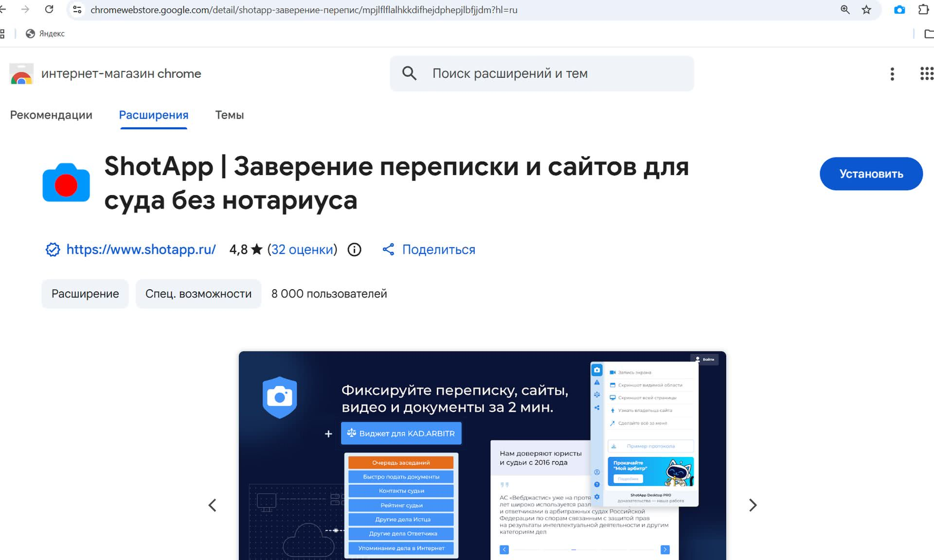
Task: Open the extensions puzzle icon
Action: 923,9
